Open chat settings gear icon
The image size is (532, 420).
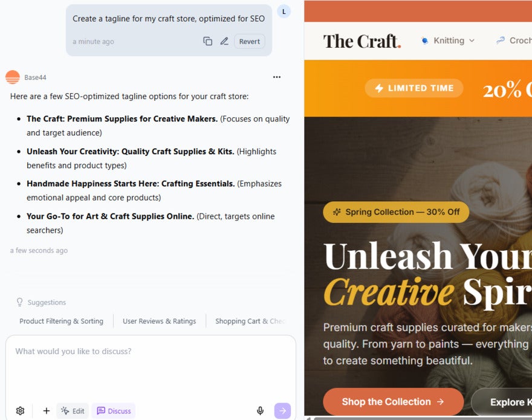coord(21,411)
